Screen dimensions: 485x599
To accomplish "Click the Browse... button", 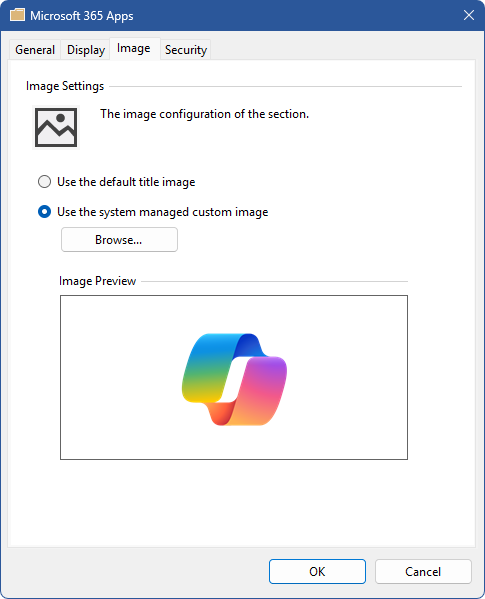I will [x=119, y=240].
